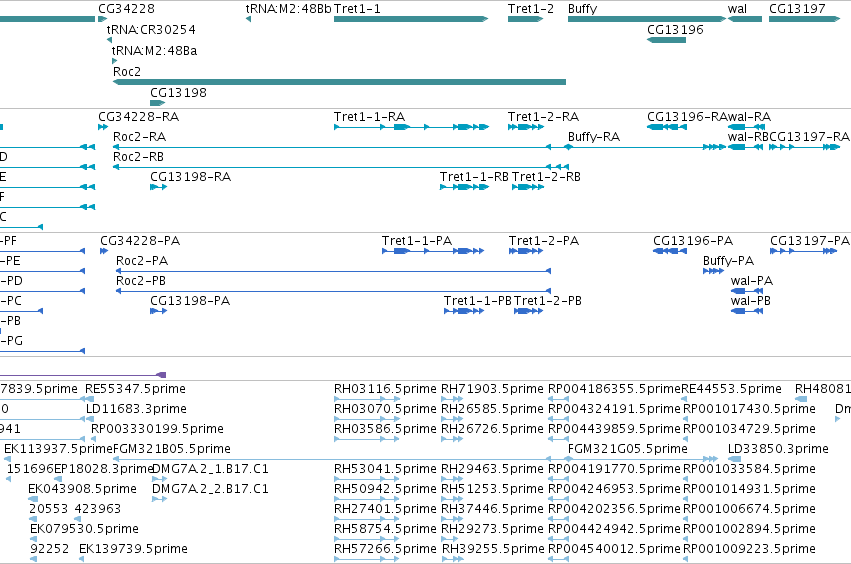Select EST RH51253.5prime
Viewport: 851px width, 564px height.
point(492,489)
